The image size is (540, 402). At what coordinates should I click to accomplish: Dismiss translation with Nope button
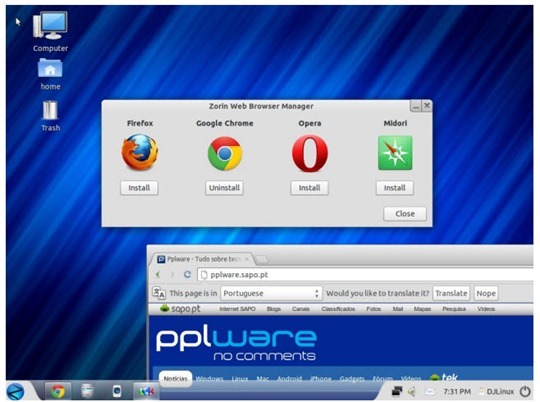(x=486, y=293)
